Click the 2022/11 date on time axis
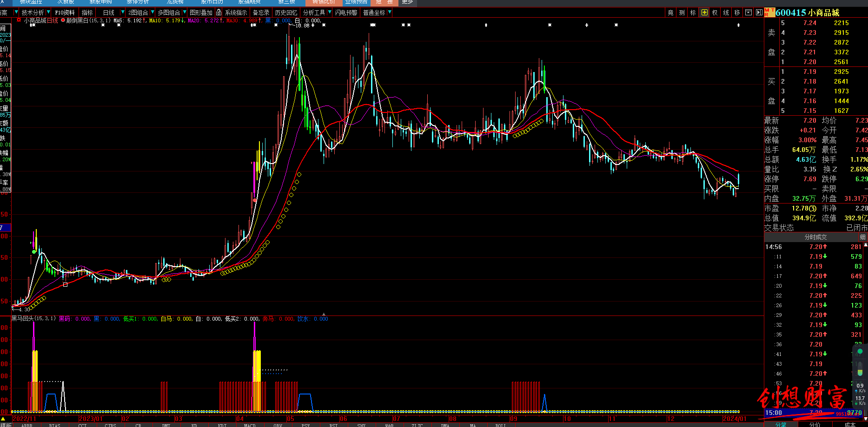 [24, 419]
